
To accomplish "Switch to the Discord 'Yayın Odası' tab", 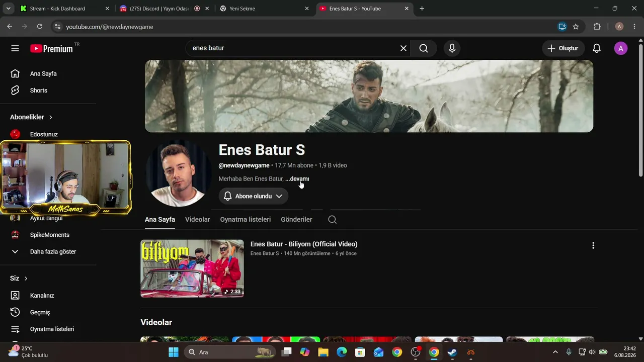I will pos(165,9).
